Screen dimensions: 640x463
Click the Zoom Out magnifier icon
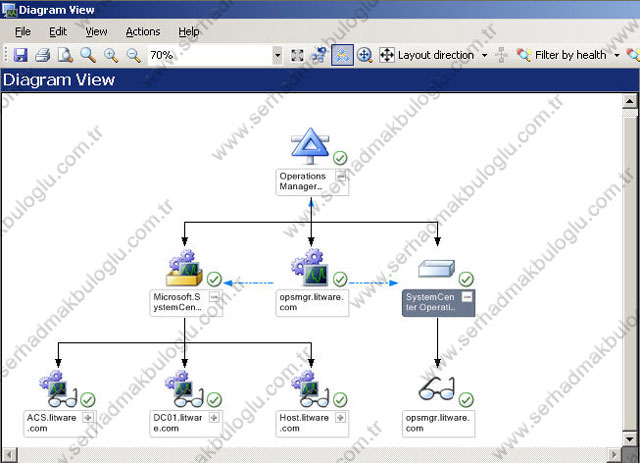click(x=132, y=56)
